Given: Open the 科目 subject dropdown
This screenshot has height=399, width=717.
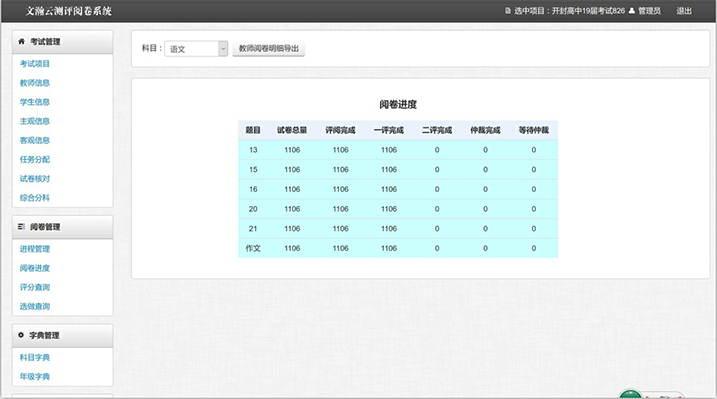Looking at the screenshot, I should (x=196, y=49).
